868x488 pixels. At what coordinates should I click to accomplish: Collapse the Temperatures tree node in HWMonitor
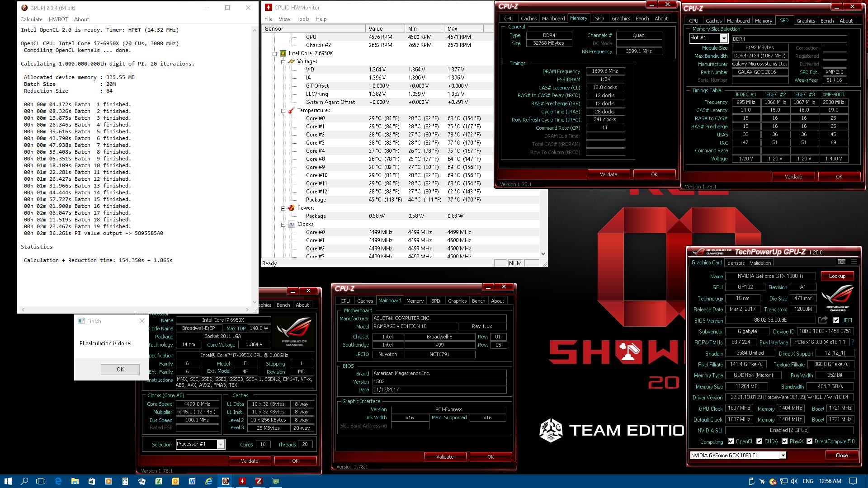[x=283, y=110]
